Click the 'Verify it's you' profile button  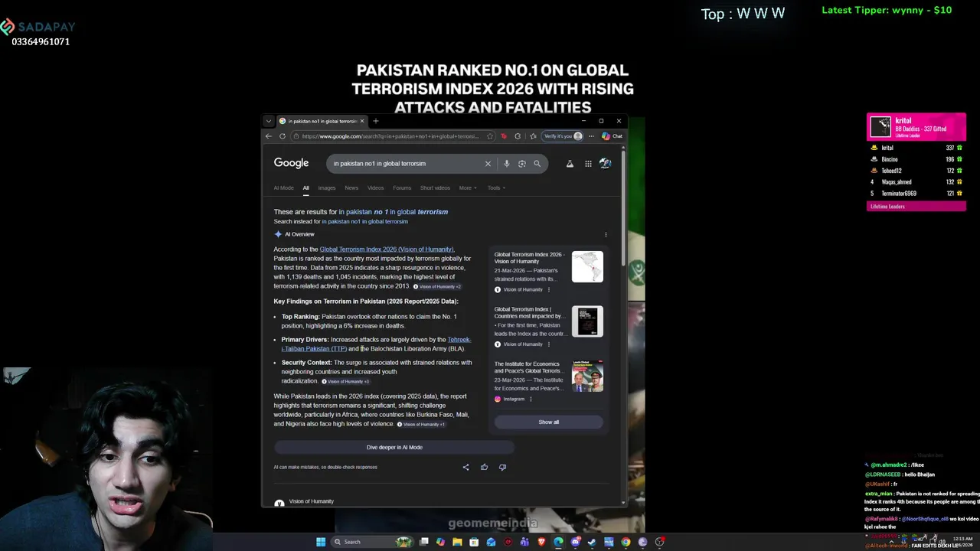pyautogui.click(x=563, y=136)
